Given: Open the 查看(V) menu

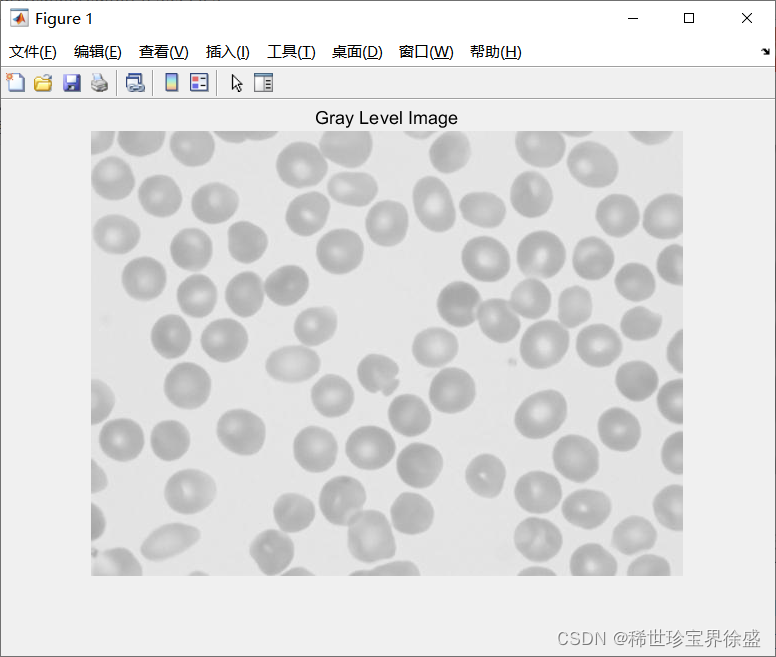Looking at the screenshot, I should point(163,52).
